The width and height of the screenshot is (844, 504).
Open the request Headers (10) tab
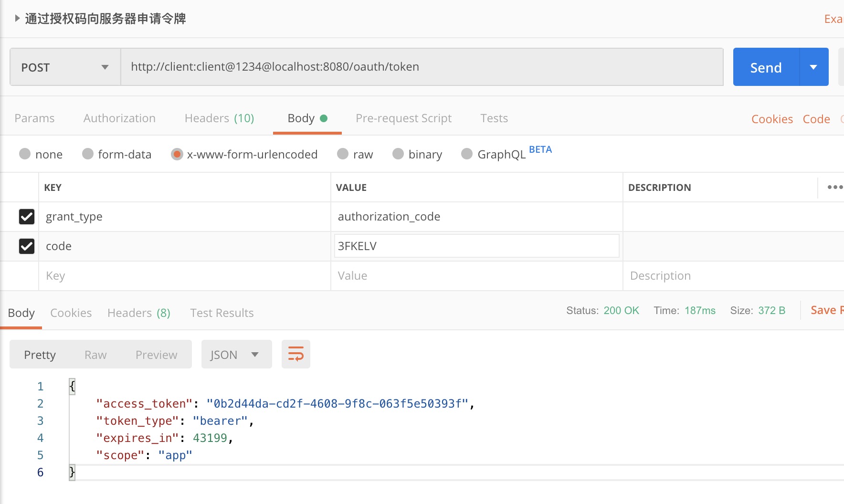pyautogui.click(x=219, y=118)
